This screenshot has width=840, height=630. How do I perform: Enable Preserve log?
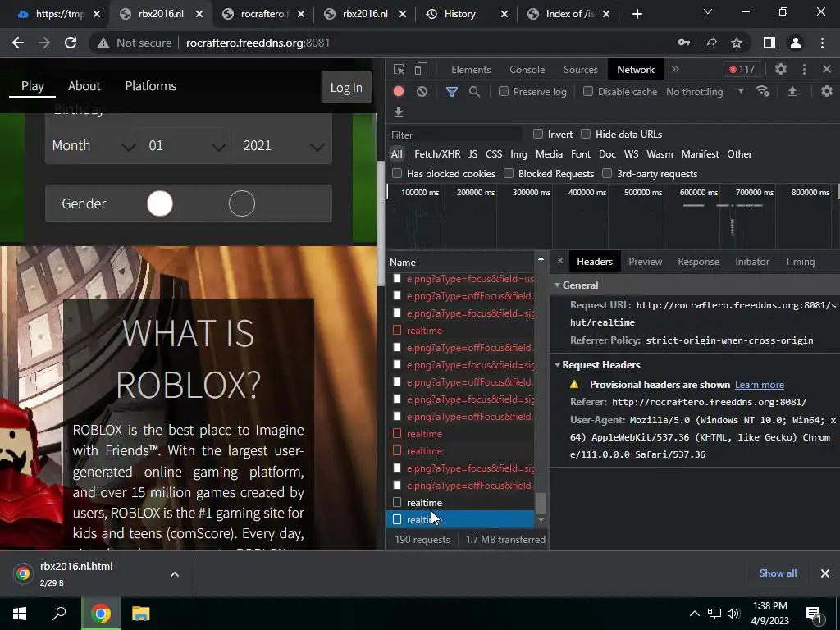(504, 92)
